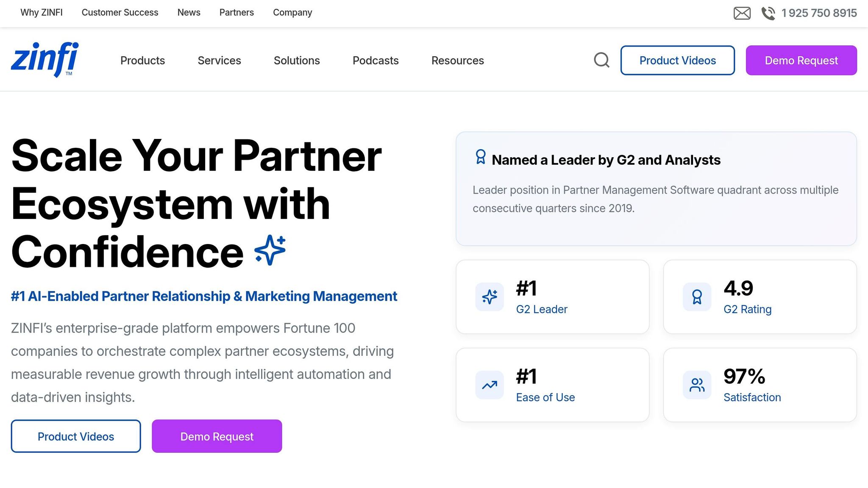Click Product Videos button below hero text
The image size is (868, 488).
tap(76, 436)
